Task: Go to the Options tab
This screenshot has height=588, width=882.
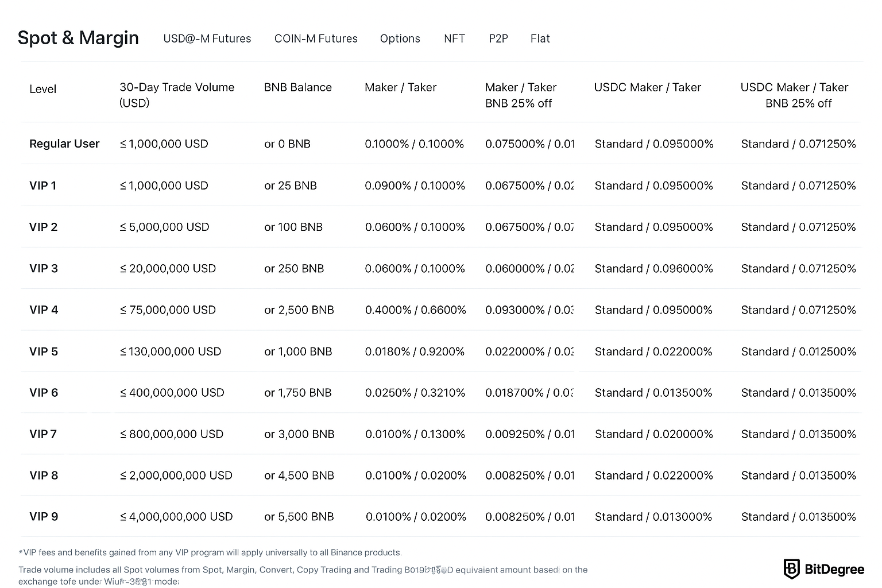Action: (x=400, y=38)
